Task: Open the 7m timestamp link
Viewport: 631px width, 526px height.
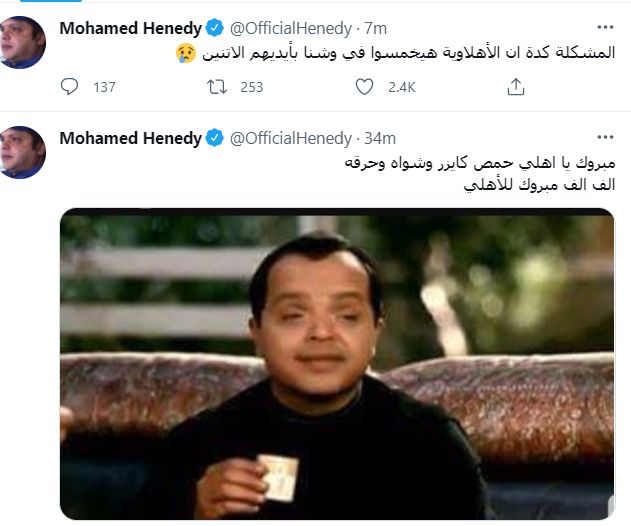Action: click(x=375, y=29)
